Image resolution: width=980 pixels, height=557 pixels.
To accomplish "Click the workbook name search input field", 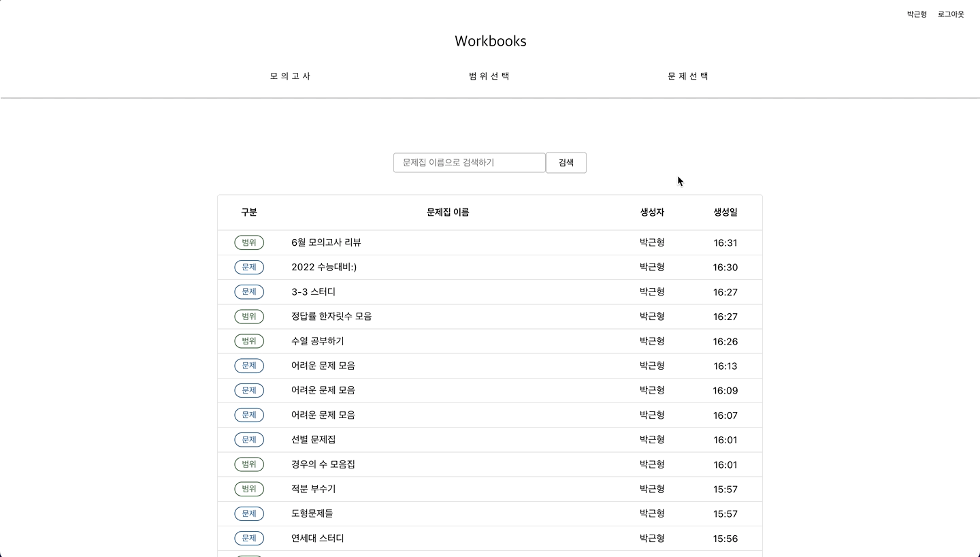I will point(469,163).
